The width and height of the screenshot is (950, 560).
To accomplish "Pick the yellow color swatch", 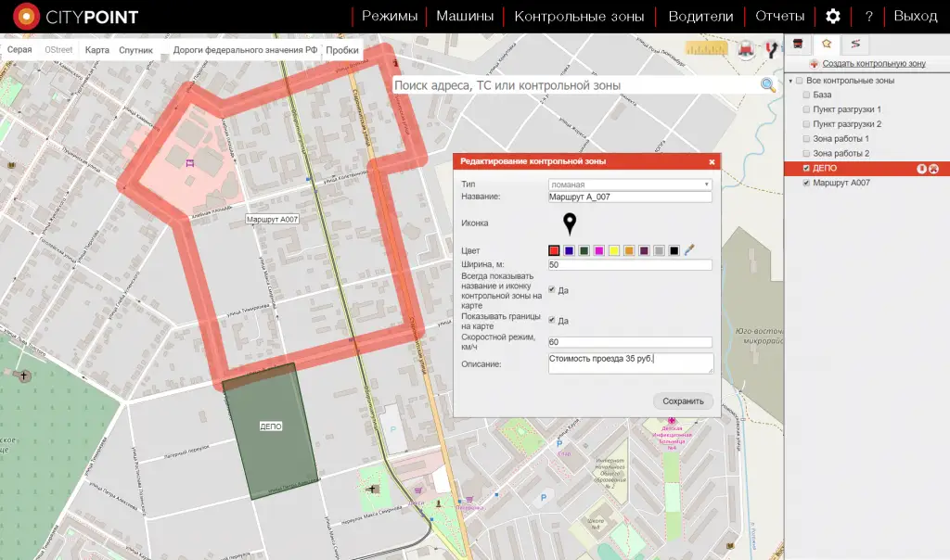I will [614, 250].
